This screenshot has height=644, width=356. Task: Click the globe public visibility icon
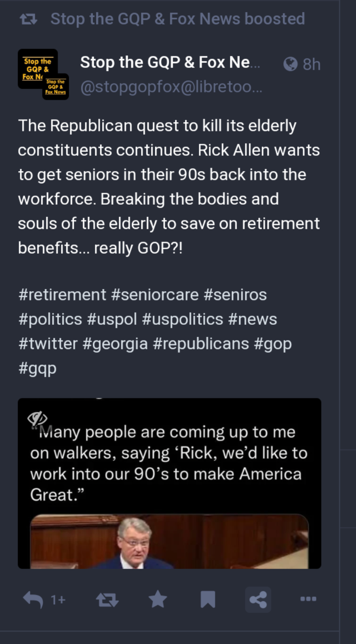290,64
